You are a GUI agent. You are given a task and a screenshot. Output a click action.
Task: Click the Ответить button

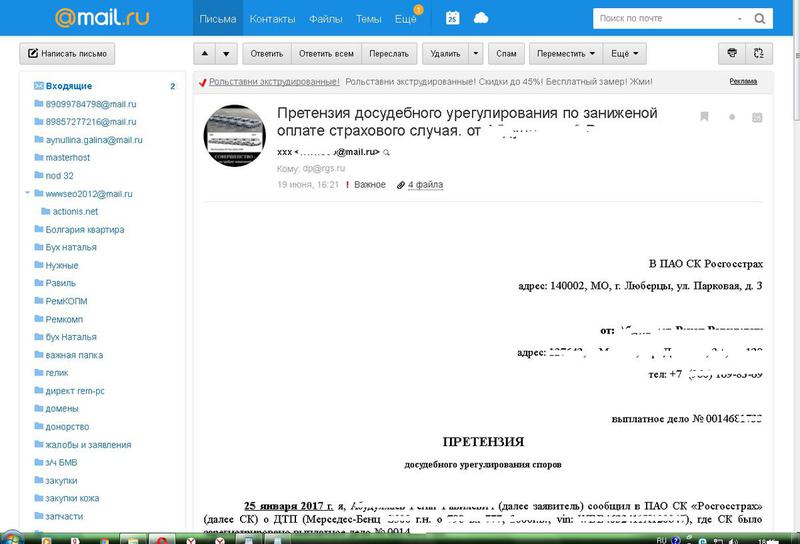pyautogui.click(x=267, y=54)
